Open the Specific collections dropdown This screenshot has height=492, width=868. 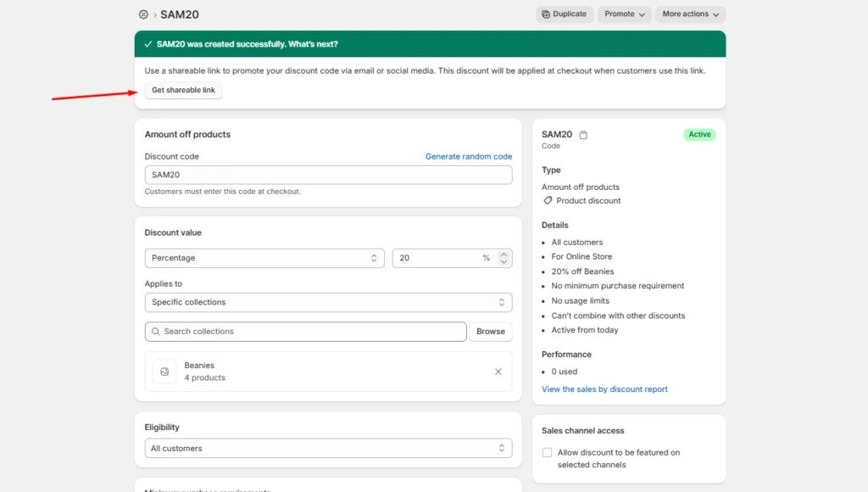[328, 303]
